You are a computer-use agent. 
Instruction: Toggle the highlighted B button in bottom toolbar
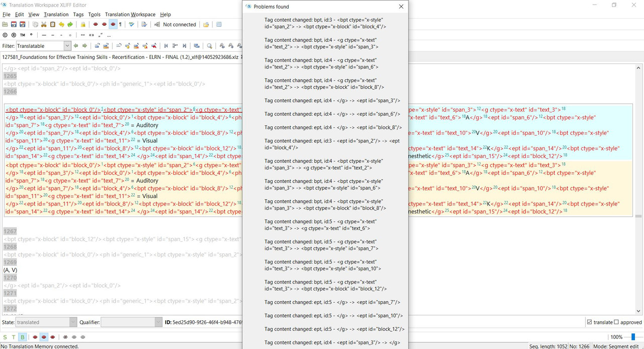[x=22, y=337]
